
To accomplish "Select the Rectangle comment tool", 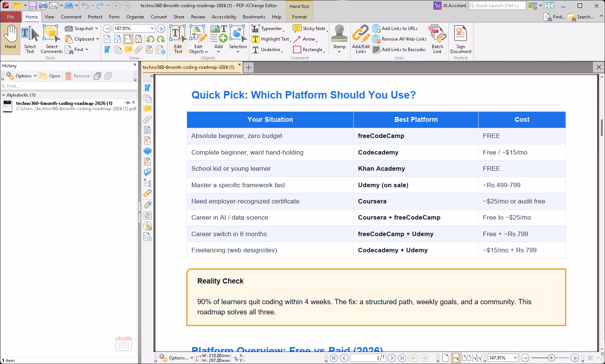I will coord(309,50).
